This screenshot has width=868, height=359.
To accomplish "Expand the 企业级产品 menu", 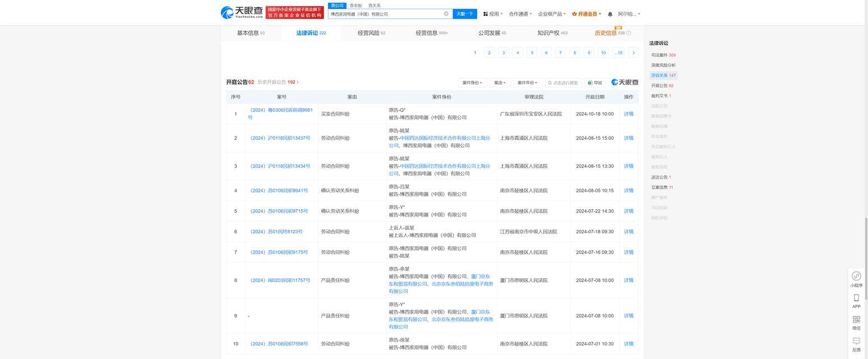I will coord(552,14).
